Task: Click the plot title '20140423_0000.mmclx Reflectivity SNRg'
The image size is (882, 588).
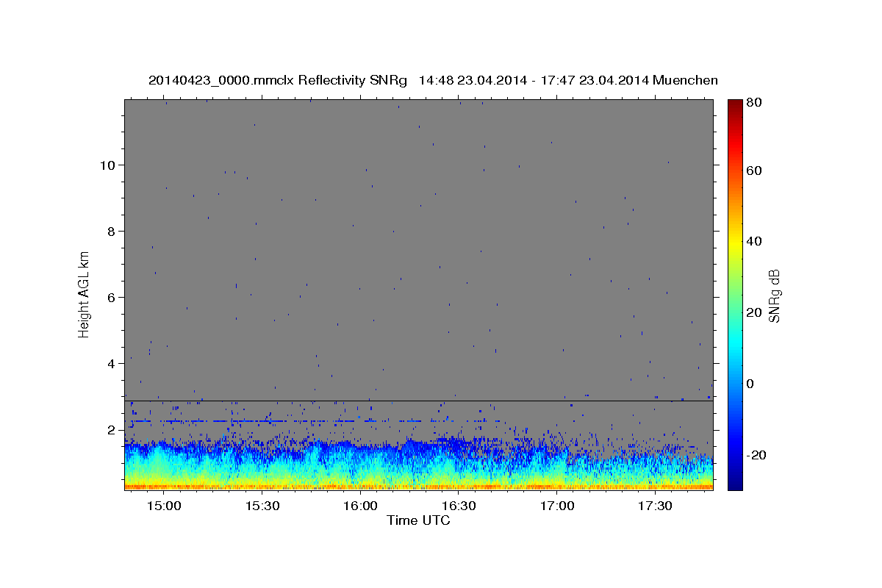Action: [278, 81]
